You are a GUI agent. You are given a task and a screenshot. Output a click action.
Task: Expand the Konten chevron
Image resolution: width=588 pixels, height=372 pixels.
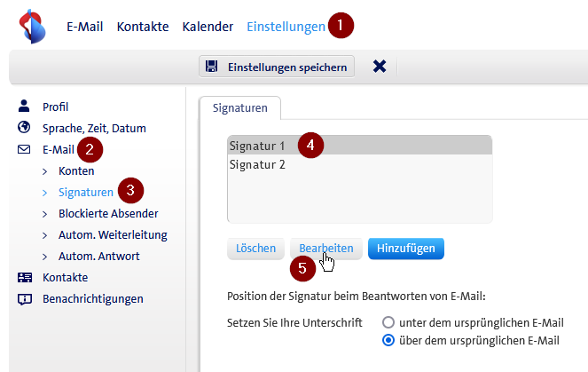(45, 170)
